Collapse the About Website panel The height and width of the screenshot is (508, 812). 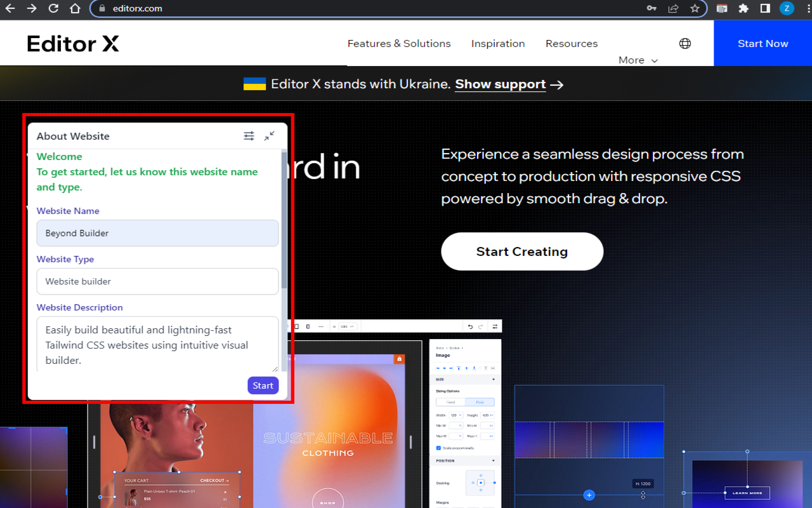(270, 136)
